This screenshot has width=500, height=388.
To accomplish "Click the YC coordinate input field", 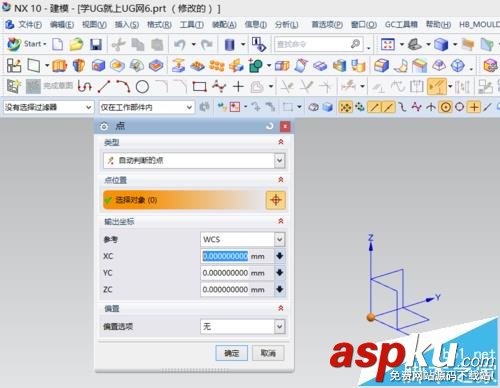I will point(237,273).
